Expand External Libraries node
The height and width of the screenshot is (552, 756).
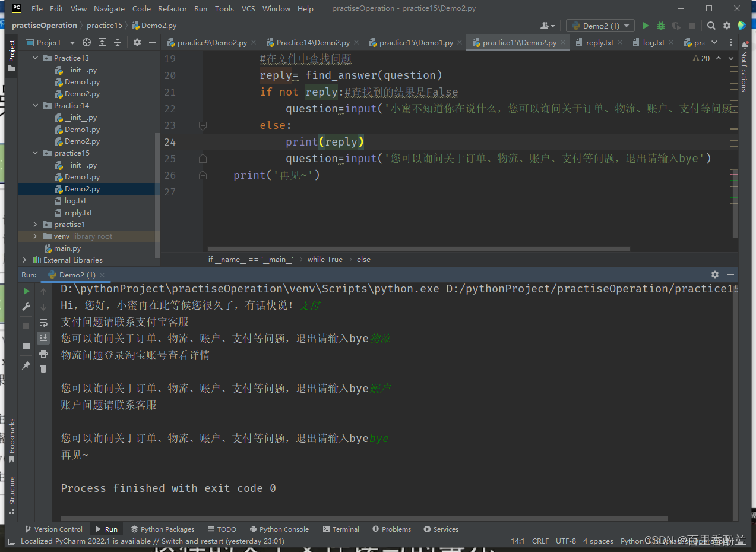24,260
